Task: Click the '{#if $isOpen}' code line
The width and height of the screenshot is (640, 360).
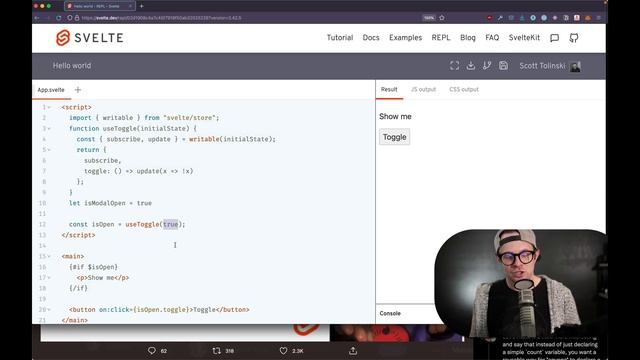Action: click(93, 267)
